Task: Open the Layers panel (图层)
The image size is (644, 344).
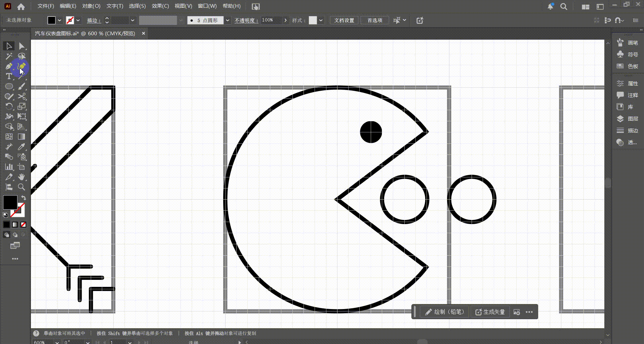Action: click(x=628, y=119)
